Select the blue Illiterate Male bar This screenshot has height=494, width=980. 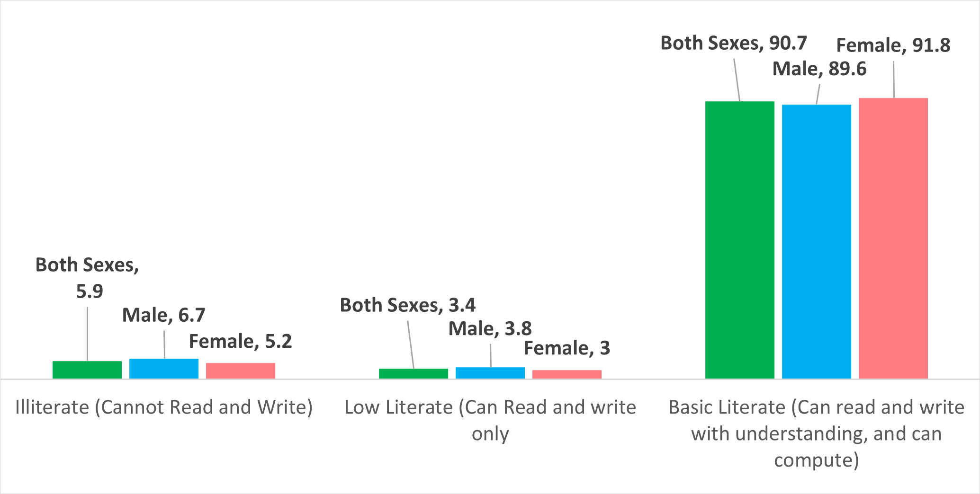coord(164,369)
